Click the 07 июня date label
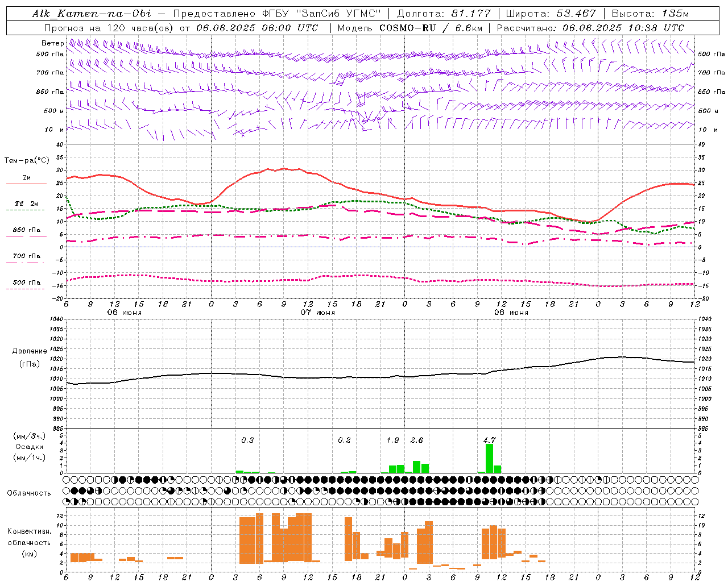Viewport: 728px width, 582px height. coord(318,313)
